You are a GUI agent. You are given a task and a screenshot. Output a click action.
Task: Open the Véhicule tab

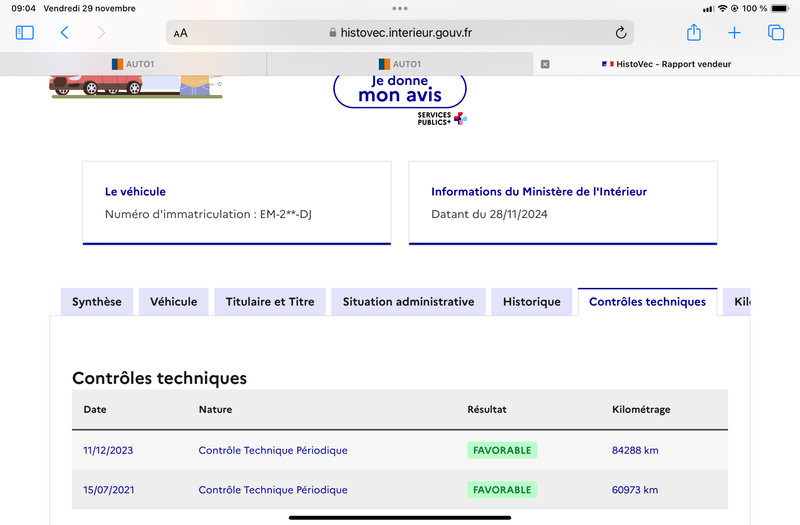point(173,302)
